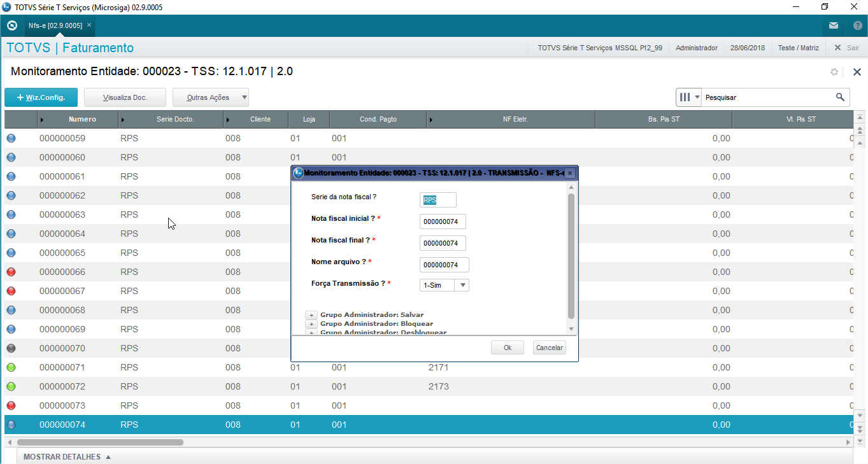Click the Bs. Pis ST column header

pos(664,119)
